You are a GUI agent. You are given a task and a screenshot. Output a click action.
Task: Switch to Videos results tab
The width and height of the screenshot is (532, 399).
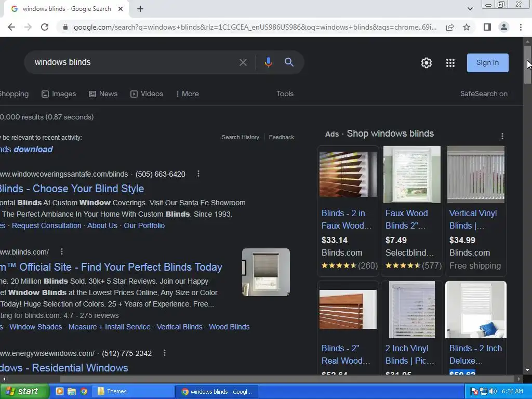pyautogui.click(x=147, y=94)
